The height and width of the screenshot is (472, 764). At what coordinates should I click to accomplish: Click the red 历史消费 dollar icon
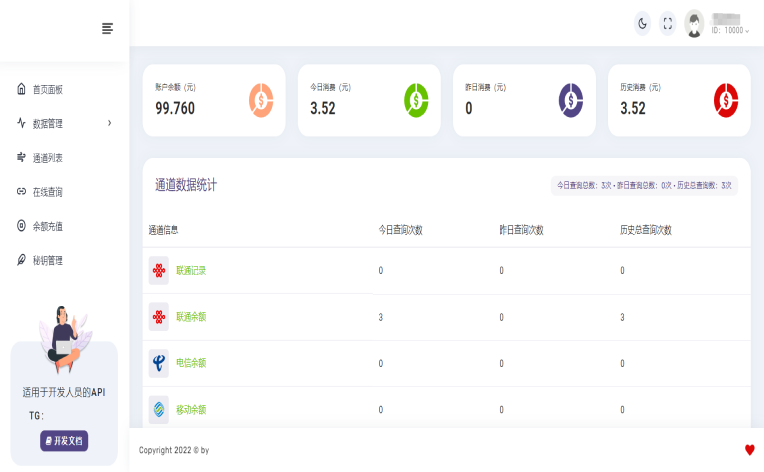[725, 100]
